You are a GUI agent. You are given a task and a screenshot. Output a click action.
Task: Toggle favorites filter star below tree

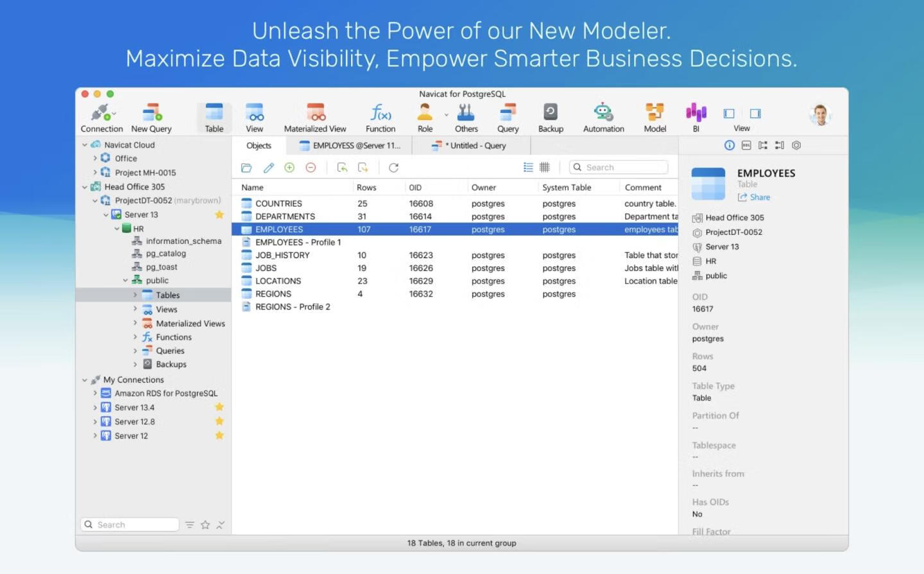tap(205, 525)
